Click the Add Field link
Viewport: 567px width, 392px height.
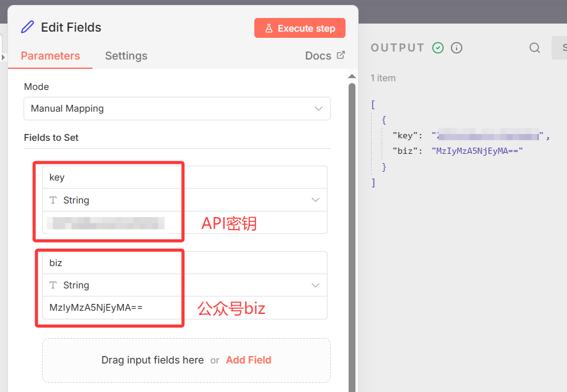(x=248, y=360)
